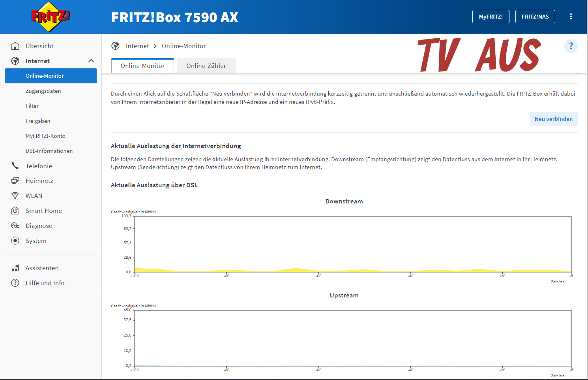Viewport: 588px width, 380px height.
Task: Click the Assistenten wizard icon
Action: click(15, 268)
